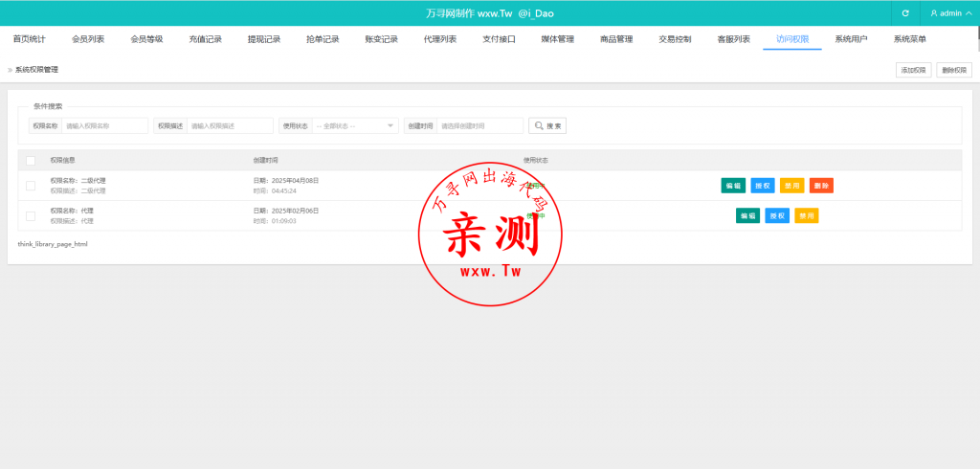Go to 商品管理 tab

click(x=616, y=39)
